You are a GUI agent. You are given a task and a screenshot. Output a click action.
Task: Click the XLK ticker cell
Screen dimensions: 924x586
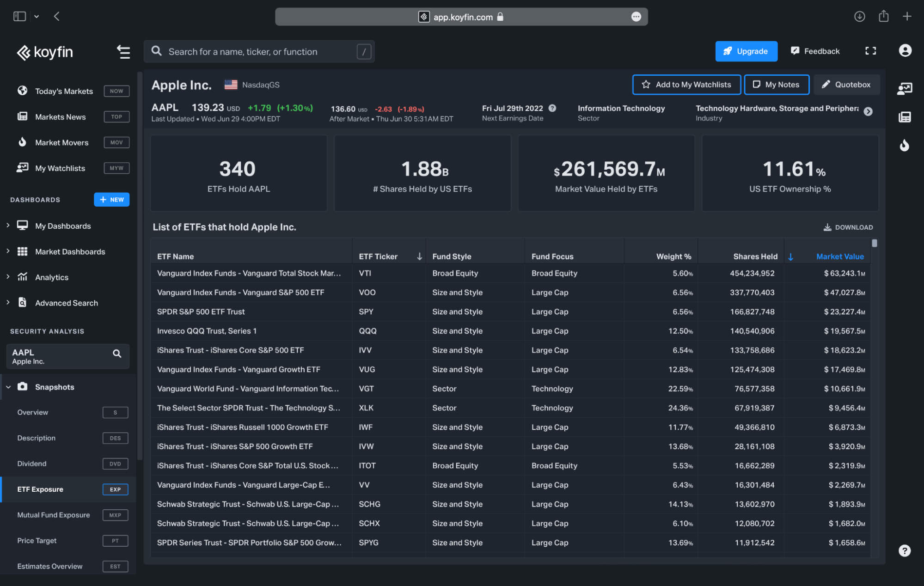point(389,408)
